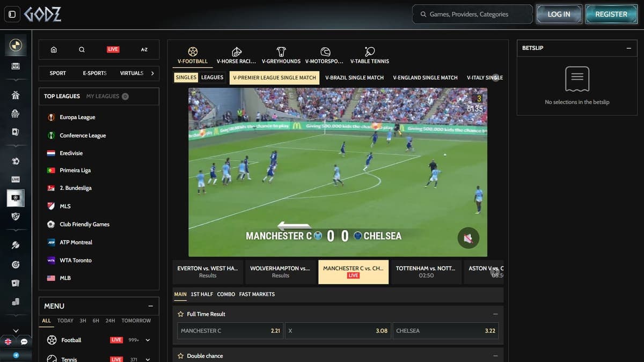Expand the Tennis sport row chevron

click(x=148, y=359)
